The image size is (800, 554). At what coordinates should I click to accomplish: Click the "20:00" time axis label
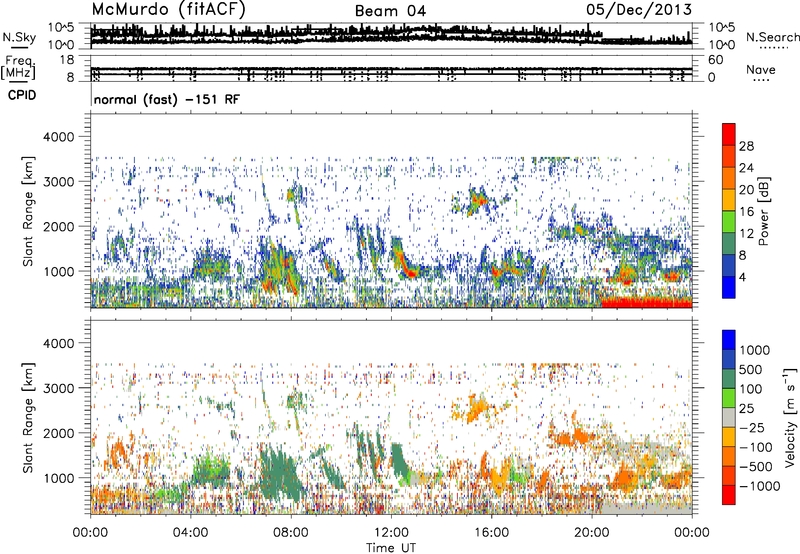[x=591, y=532]
